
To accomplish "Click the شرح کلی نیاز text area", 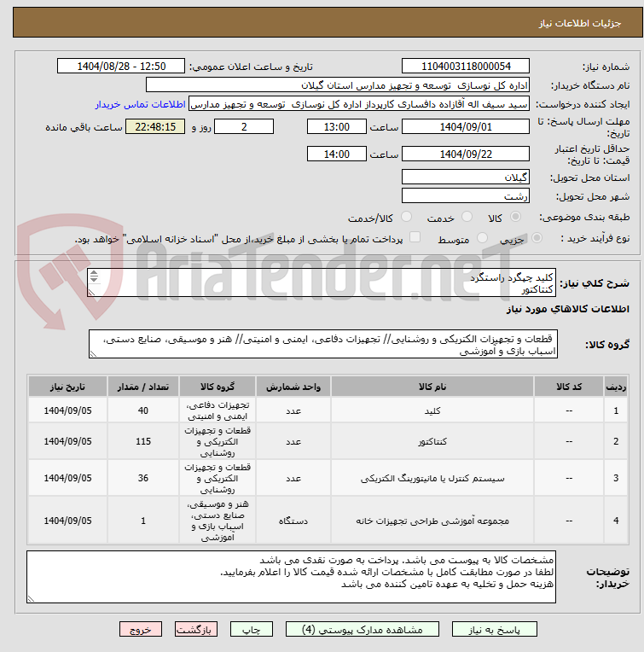I will (x=322, y=282).
